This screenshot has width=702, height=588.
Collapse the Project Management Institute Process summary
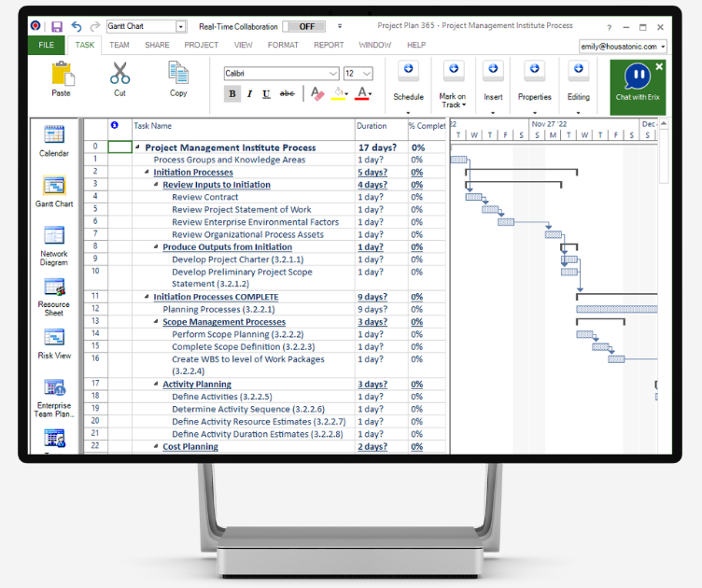click(x=137, y=147)
